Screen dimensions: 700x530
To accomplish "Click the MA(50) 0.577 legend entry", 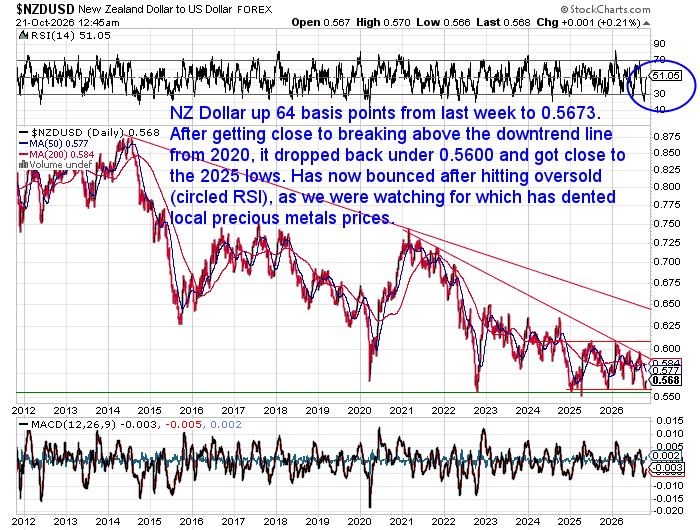I will 59,143.
